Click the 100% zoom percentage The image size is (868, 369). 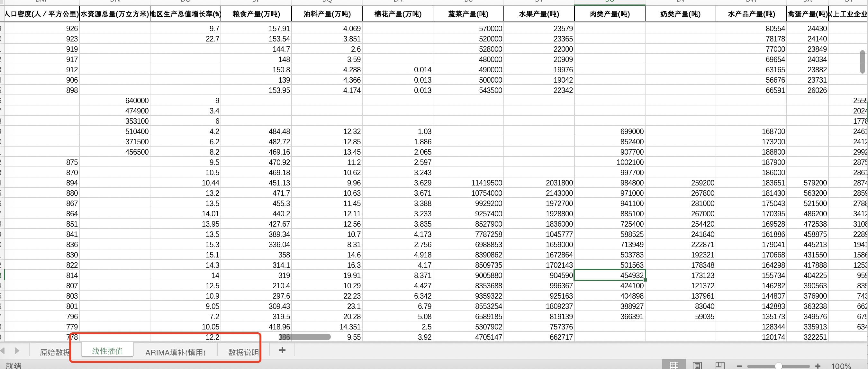tap(841, 366)
